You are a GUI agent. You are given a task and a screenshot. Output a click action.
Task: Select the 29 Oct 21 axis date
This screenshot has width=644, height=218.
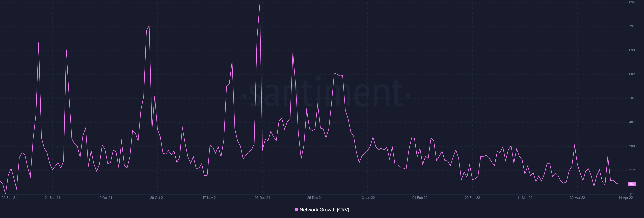(x=157, y=198)
